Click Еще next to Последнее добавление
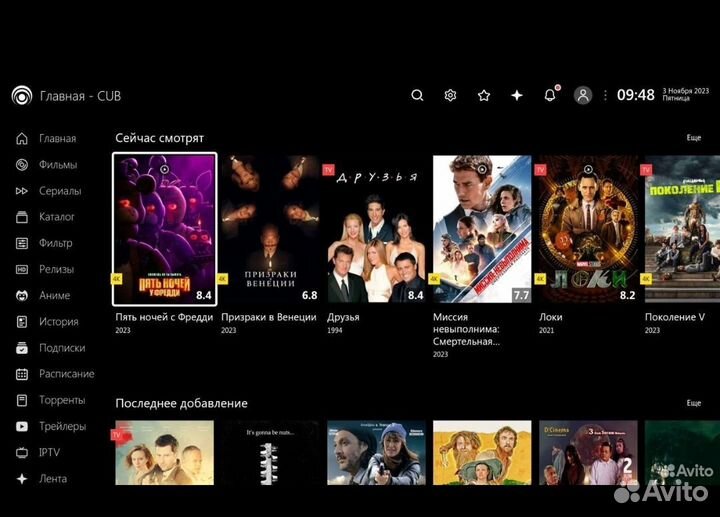Screen dimensions: 720x517 [693, 403]
